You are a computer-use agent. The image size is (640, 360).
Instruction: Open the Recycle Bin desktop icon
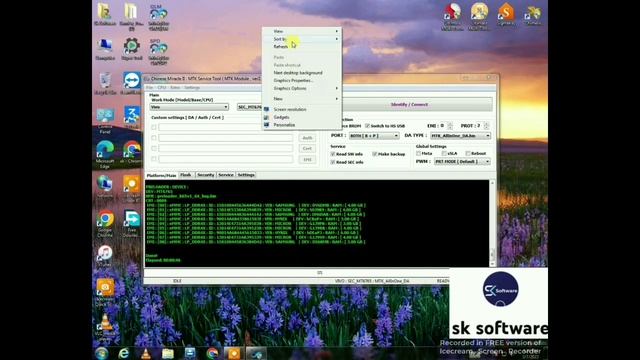[105, 80]
